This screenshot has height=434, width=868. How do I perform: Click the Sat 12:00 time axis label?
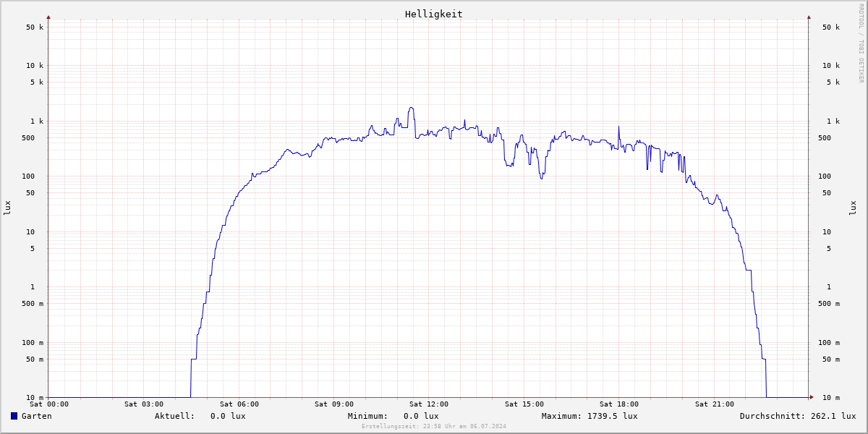pyautogui.click(x=429, y=404)
